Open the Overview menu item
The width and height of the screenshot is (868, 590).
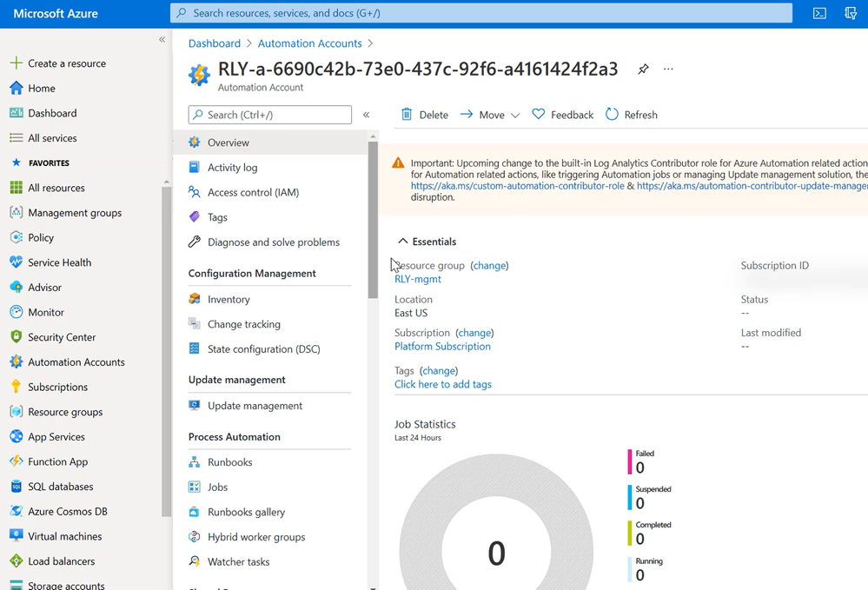[269, 143]
